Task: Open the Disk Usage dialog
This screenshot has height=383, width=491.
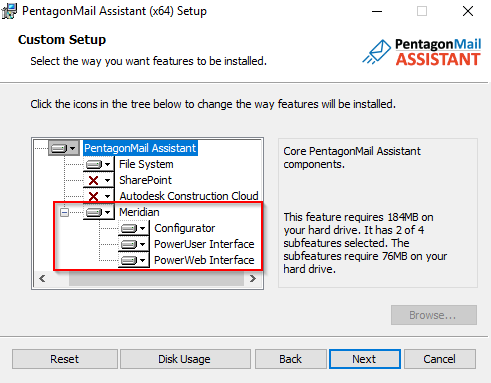Action: 185,359
